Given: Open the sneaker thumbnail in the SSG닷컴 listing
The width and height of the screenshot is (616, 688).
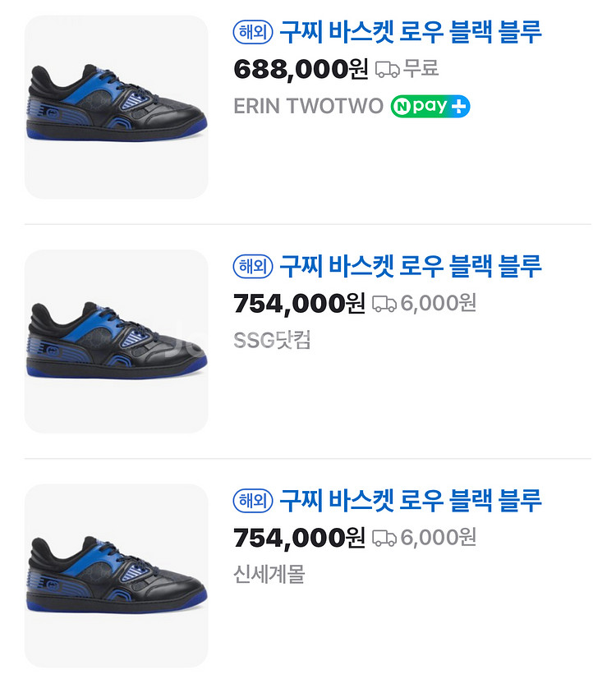Looking at the screenshot, I should pos(116,341).
